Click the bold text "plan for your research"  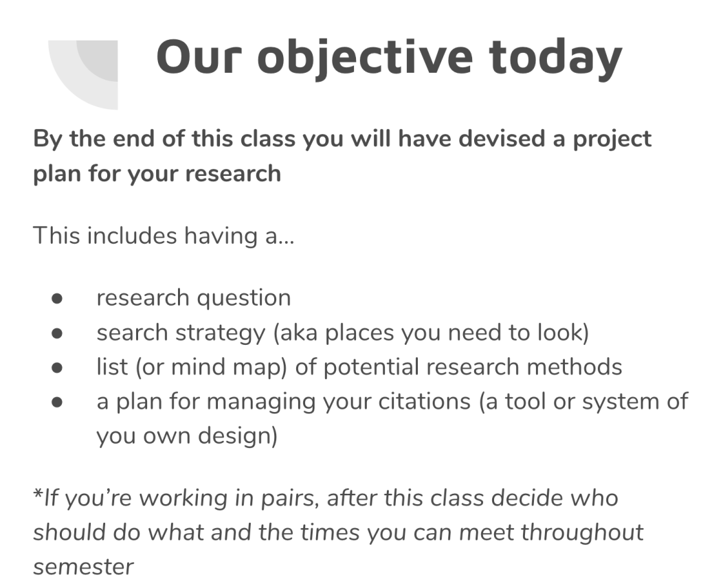point(157,172)
